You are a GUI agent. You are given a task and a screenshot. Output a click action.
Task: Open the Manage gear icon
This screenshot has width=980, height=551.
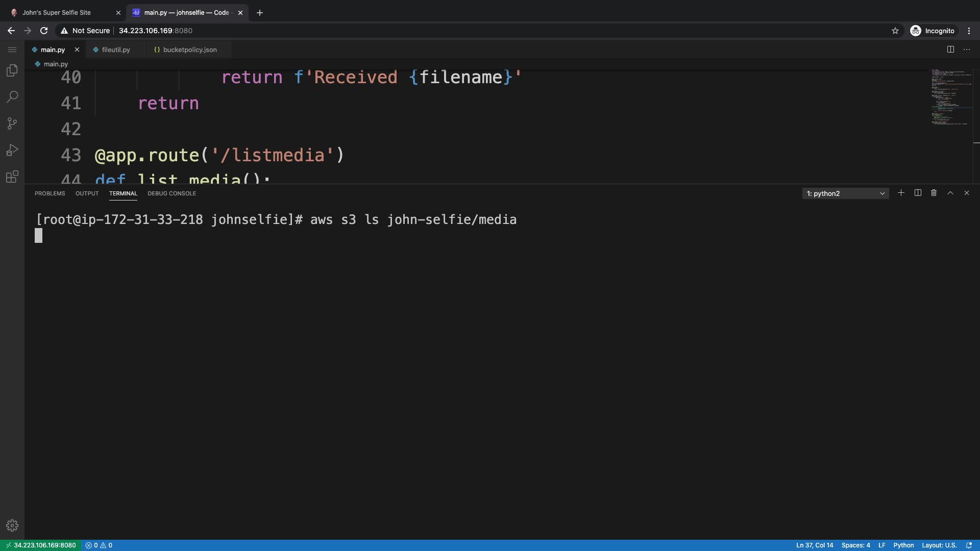12,525
